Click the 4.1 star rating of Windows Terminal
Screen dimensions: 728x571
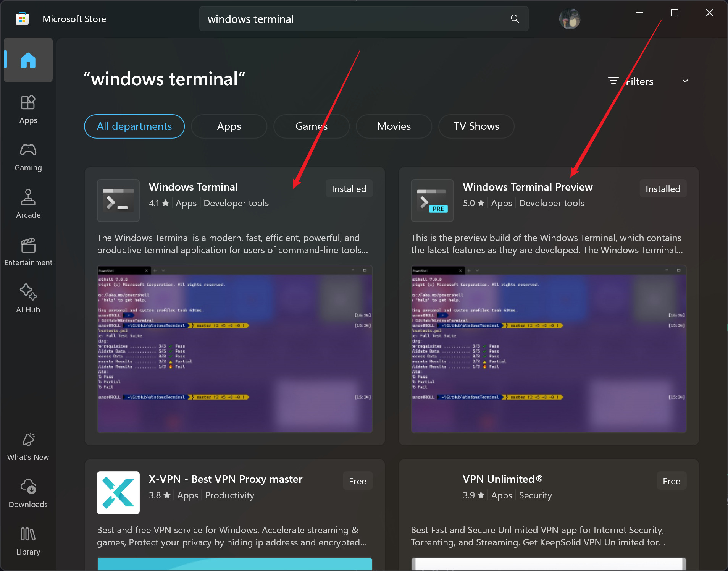coord(159,203)
